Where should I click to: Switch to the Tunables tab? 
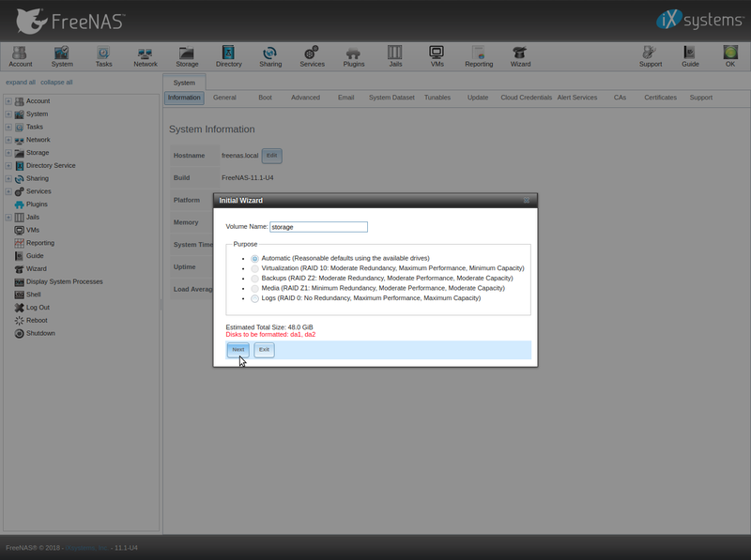tap(437, 98)
